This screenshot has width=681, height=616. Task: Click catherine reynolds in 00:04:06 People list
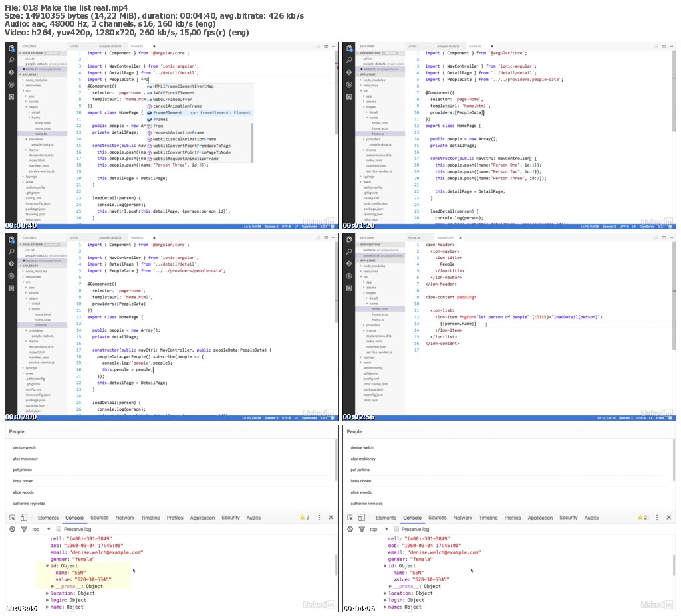(x=366, y=504)
